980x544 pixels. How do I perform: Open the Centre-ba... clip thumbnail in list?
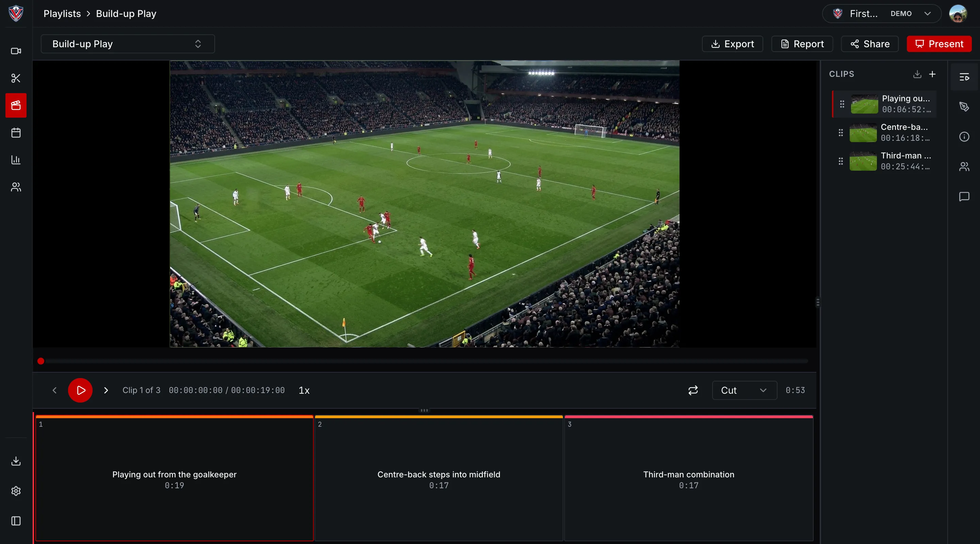pos(863,133)
